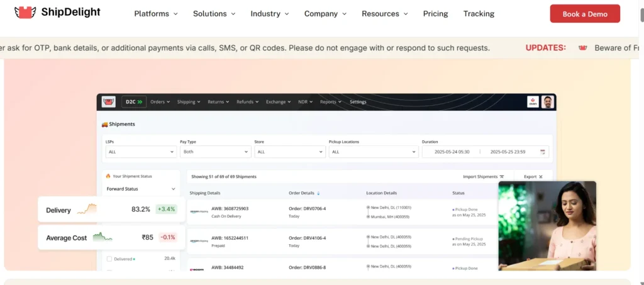Image resolution: width=644 pixels, height=285 pixels.
Task: Open the Resources menu
Action: pos(385,14)
